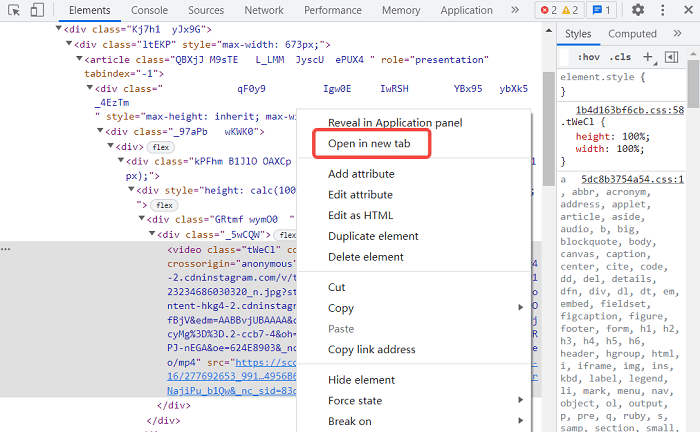
Task: Select the .tWeCl selector text
Action: coord(577,122)
